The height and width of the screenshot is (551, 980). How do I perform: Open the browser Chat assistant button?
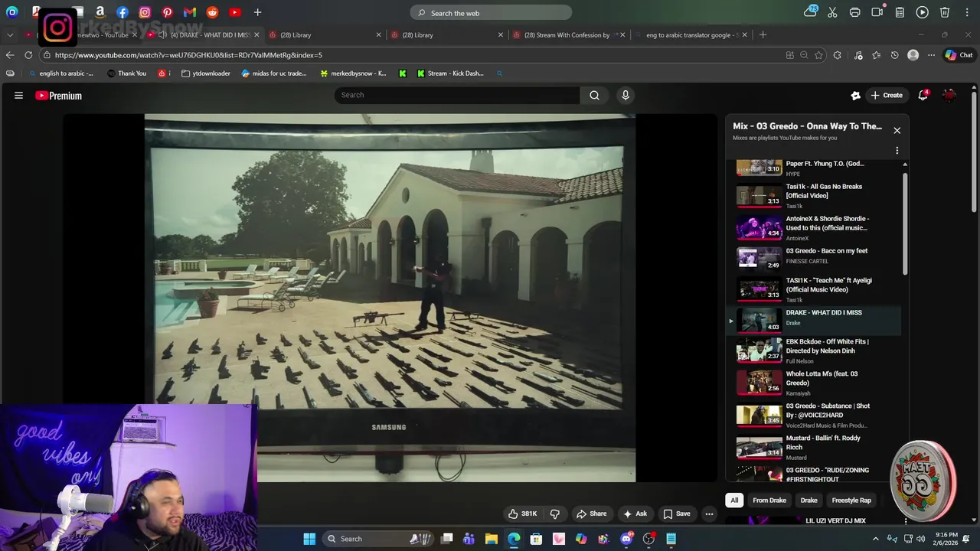coord(959,55)
